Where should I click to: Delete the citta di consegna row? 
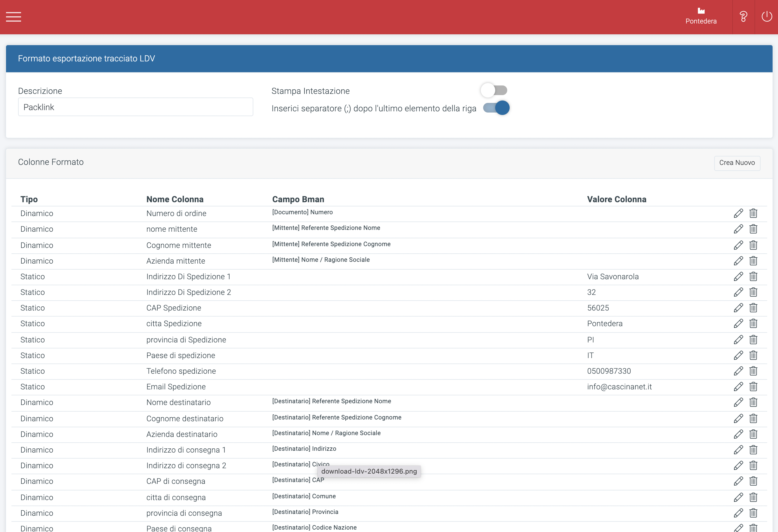[753, 497]
